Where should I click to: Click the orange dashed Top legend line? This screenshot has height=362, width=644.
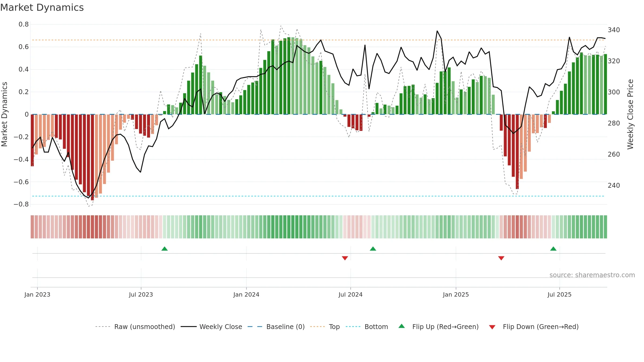click(317, 327)
